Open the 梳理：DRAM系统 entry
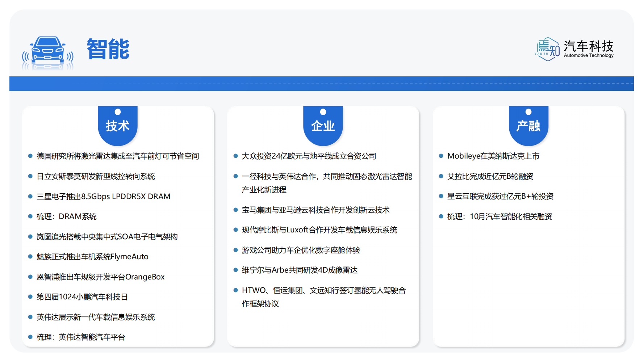The height and width of the screenshot is (362, 644). point(67,216)
